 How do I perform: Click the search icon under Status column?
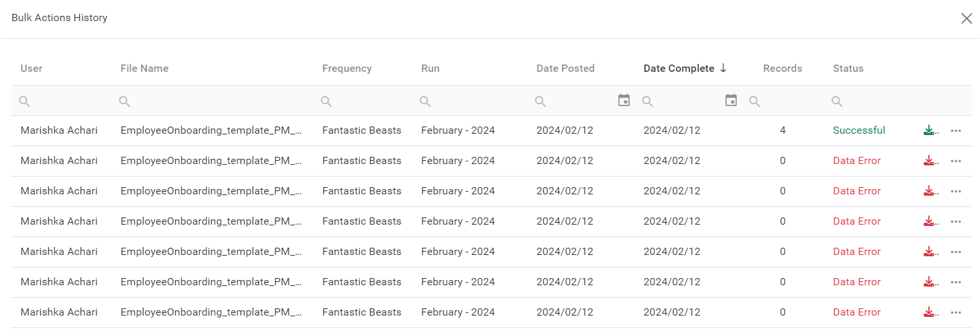pos(837,101)
